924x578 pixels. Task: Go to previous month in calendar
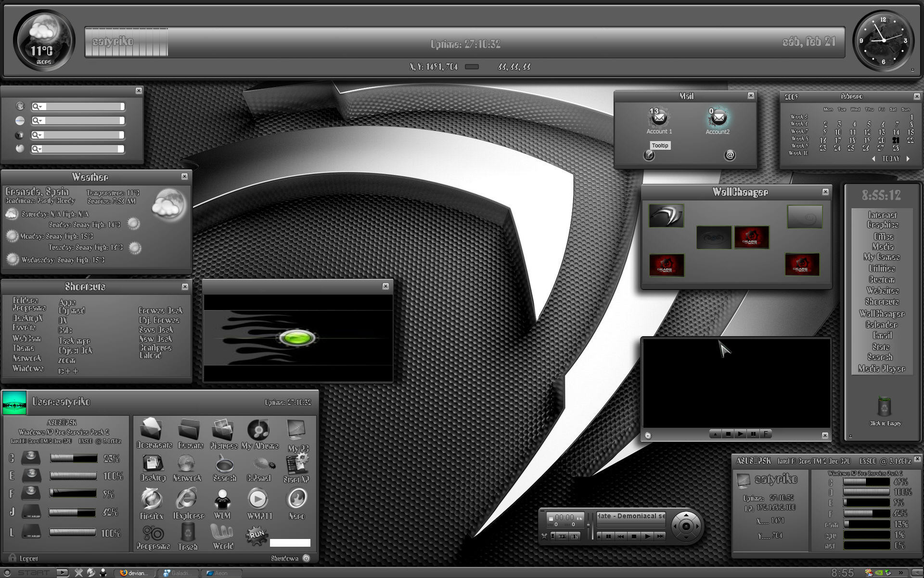click(873, 158)
